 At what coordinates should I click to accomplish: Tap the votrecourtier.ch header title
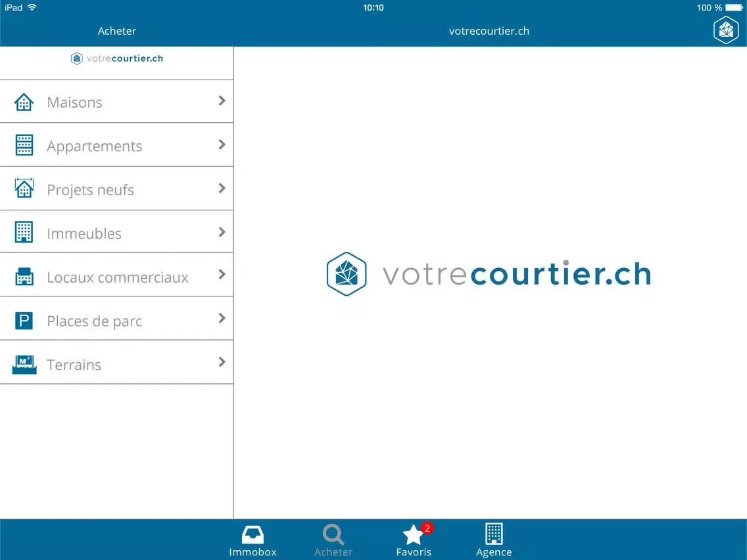point(489,31)
